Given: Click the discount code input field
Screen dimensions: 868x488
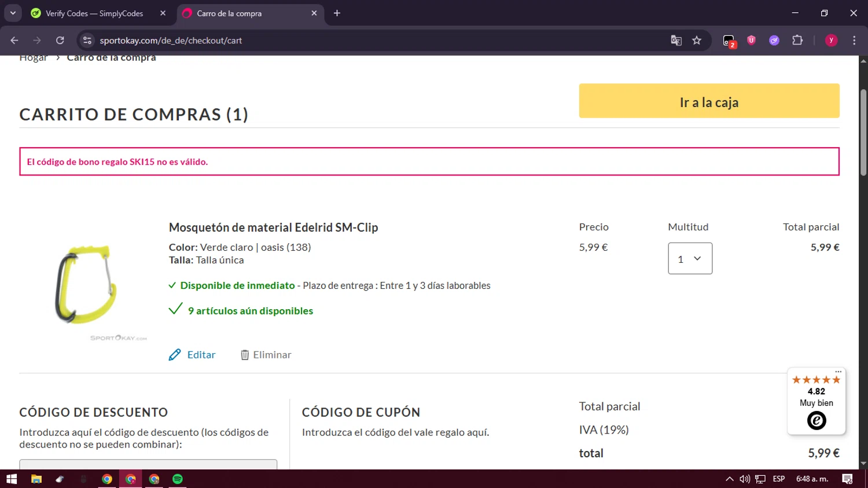Looking at the screenshot, I should click(148, 465).
